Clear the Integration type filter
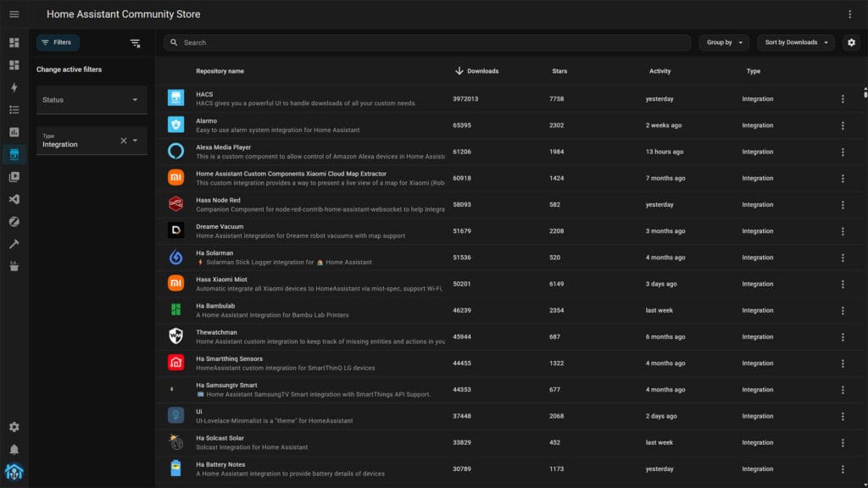Viewport: 868px width, 488px height. click(x=124, y=141)
